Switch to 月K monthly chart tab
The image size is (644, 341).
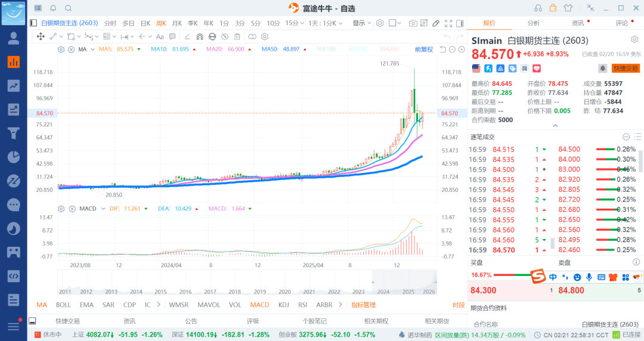tap(177, 23)
